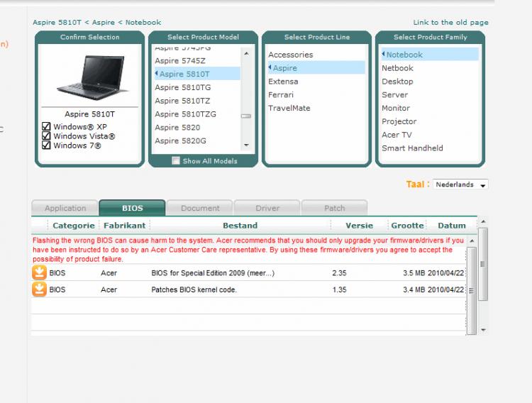Click the Patches BIOS kernel code text
This screenshot has height=403, width=532.
194,289
